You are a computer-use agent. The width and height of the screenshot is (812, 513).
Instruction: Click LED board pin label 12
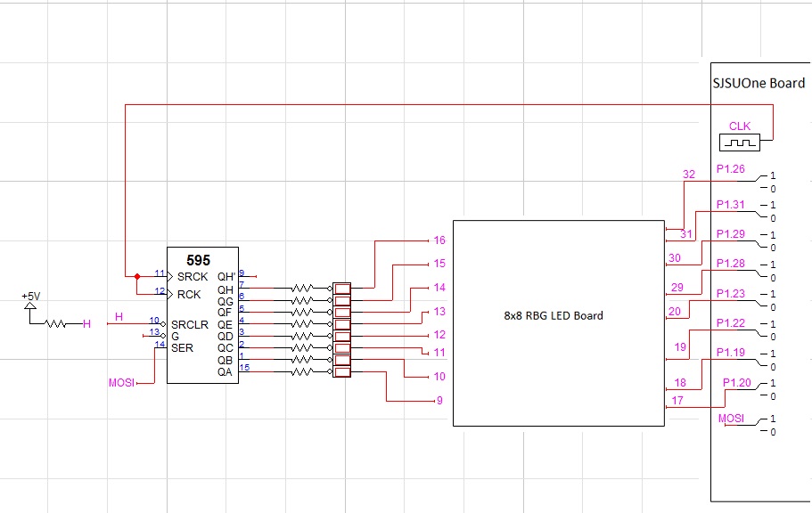[439, 335]
